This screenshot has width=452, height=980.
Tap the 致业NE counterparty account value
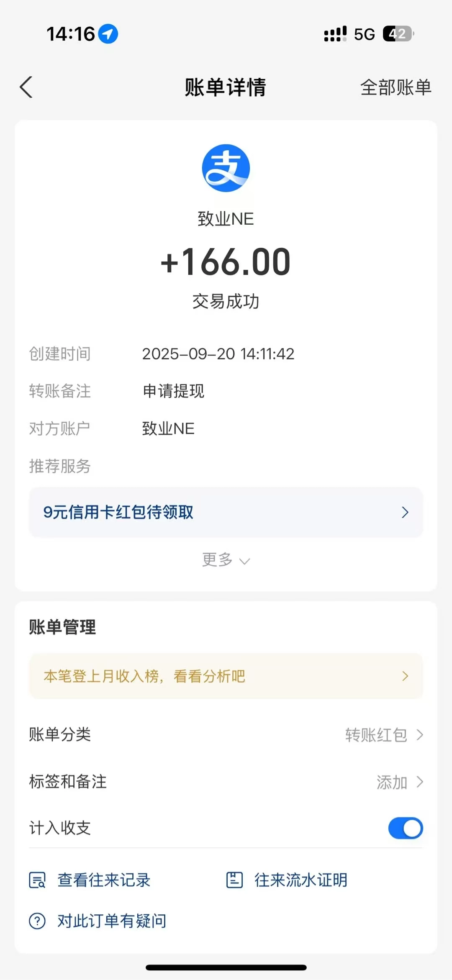coord(168,428)
